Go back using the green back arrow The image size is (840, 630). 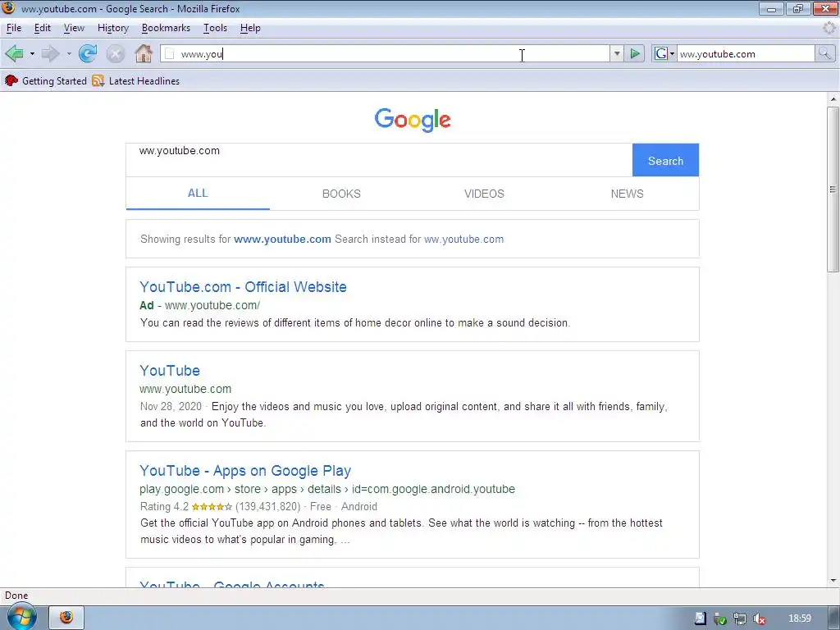coord(14,53)
